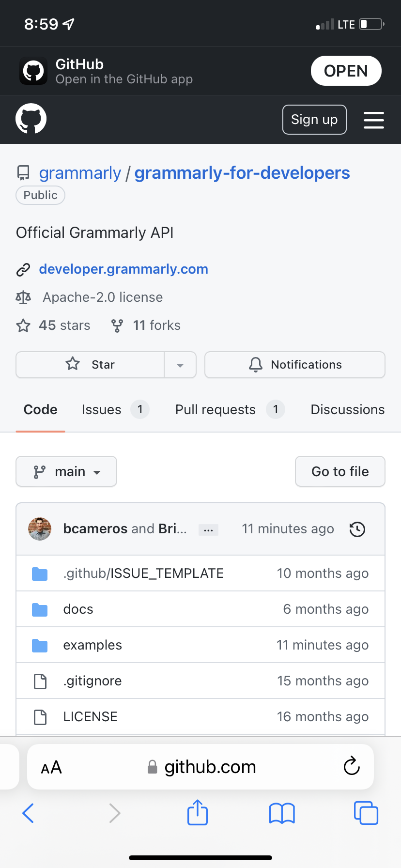Visit developer.grammarly.com link

point(123,269)
